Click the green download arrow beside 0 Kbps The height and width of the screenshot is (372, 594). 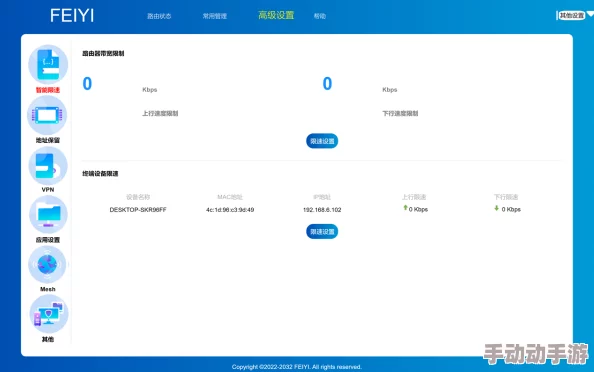point(497,208)
